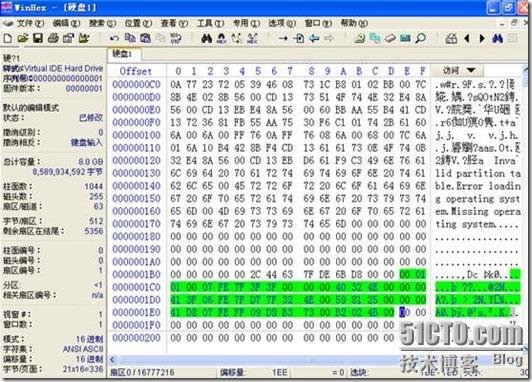Open the 工具(T) menu
Viewport: 532px width, 382px height.
pyautogui.click(x=210, y=23)
